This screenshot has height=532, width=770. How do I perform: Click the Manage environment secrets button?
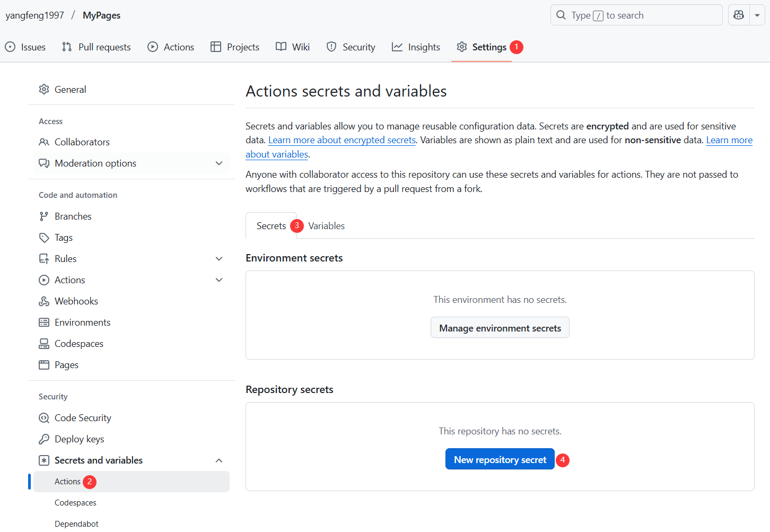500,328
